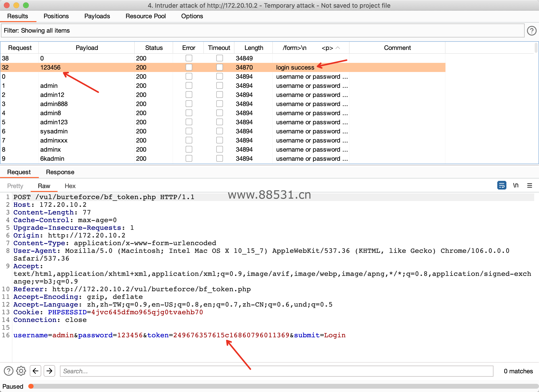Select row with payload adminxxx
539x392 pixels.
coord(223,140)
